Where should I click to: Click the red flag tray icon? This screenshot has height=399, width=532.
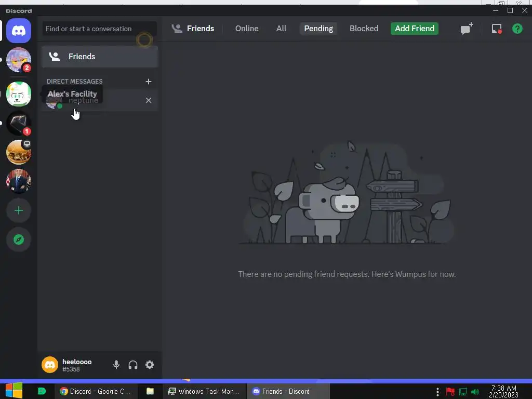click(450, 392)
